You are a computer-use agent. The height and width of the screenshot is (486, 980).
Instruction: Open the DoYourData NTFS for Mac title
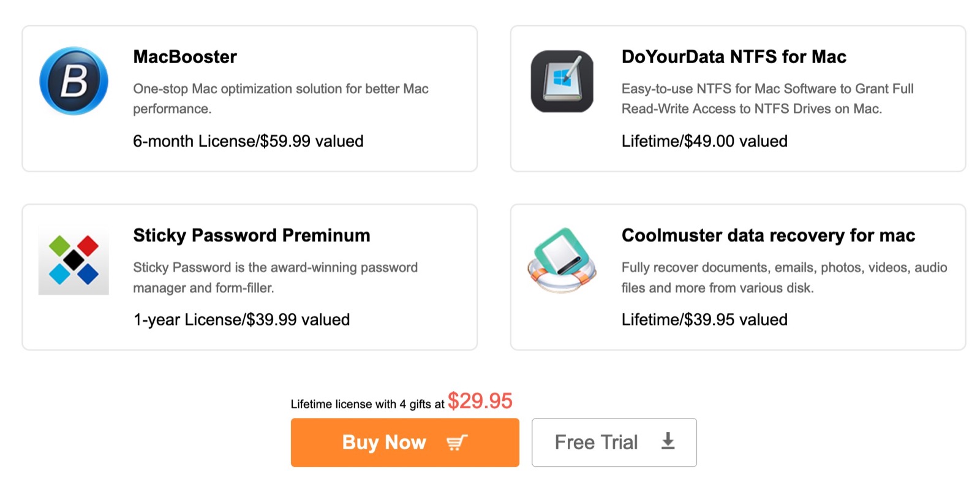point(734,57)
